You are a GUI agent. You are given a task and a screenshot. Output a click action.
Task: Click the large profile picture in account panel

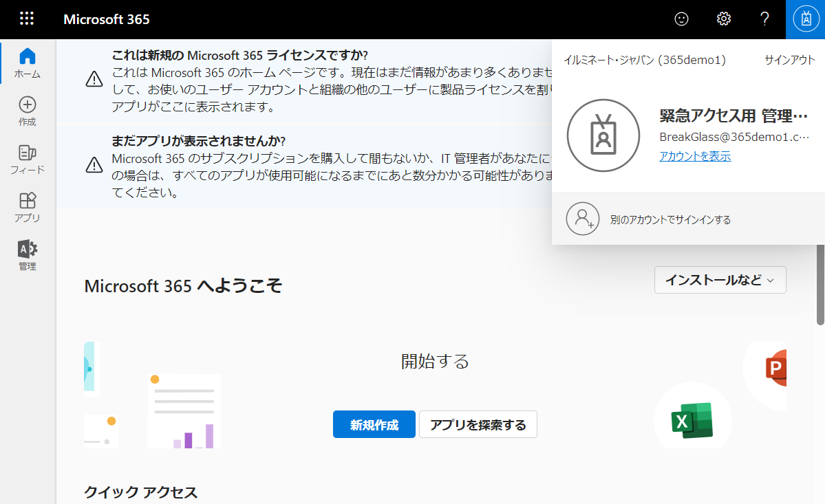pos(603,135)
